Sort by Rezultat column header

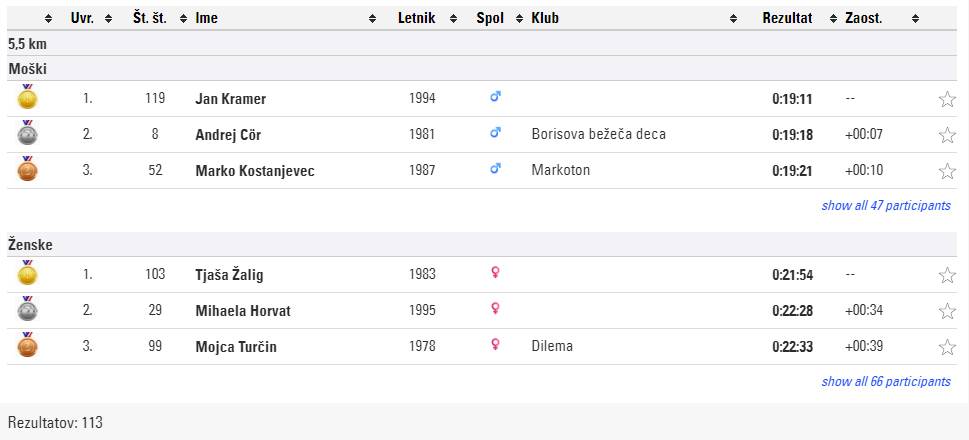[787, 18]
